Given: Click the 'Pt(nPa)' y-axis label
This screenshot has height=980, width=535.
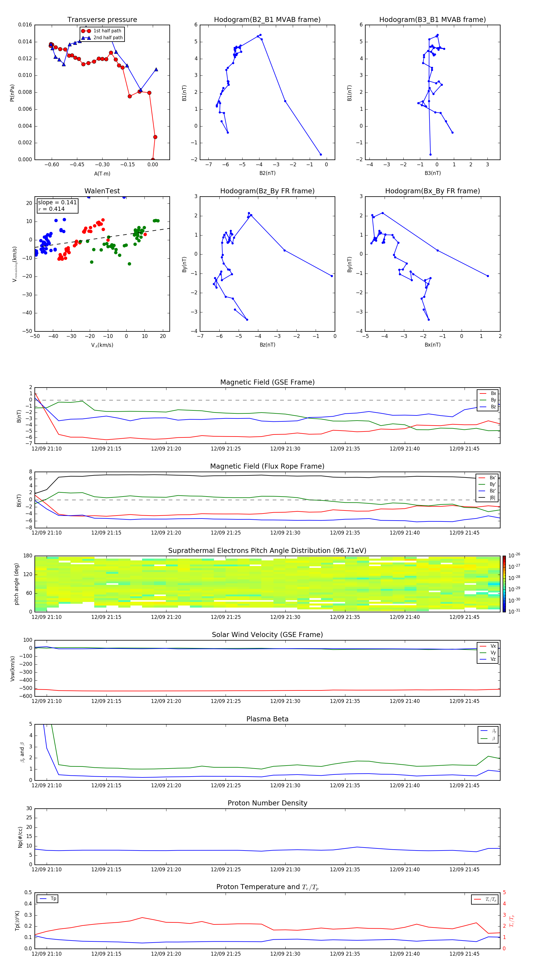Looking at the screenshot, I should click(x=12, y=92).
